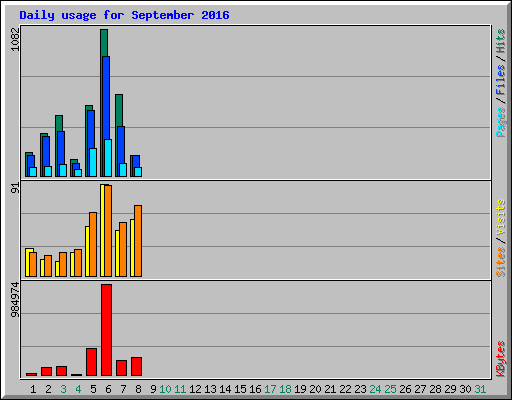Click green day label '11' on the x-axis
Screen dimensions: 512x400
(180, 389)
